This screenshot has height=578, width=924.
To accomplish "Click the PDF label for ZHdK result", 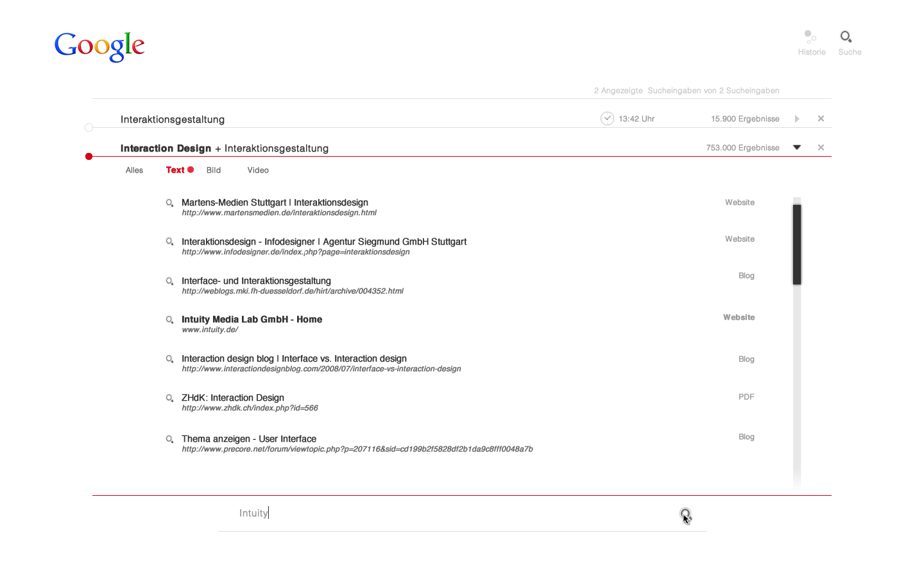I will click(x=746, y=397).
